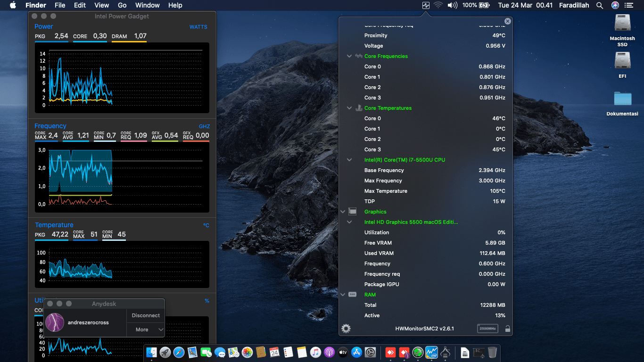Open the More dropdown in AnyDesk
This screenshot has width=644, height=362.
pos(146,329)
